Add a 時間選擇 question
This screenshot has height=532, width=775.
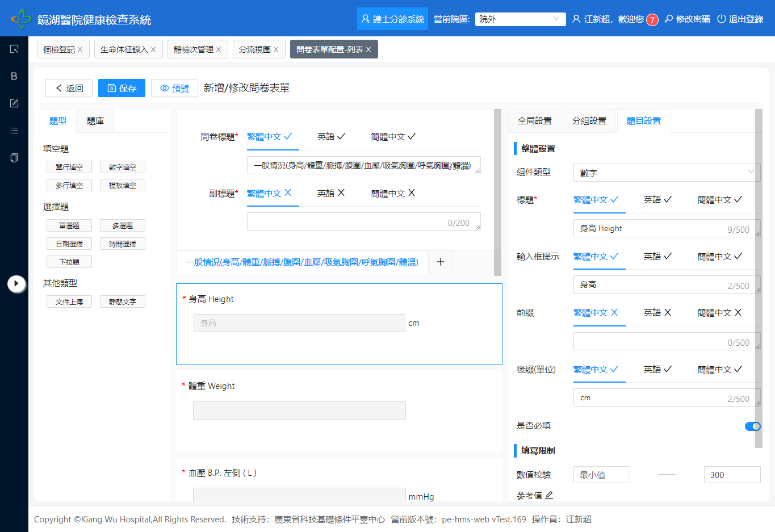pos(123,244)
